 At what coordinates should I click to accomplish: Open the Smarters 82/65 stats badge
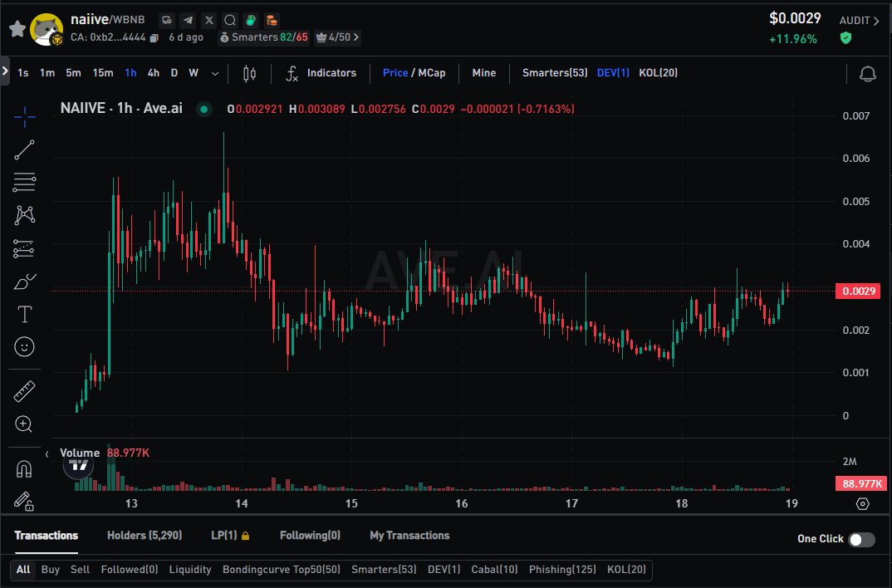(264, 37)
